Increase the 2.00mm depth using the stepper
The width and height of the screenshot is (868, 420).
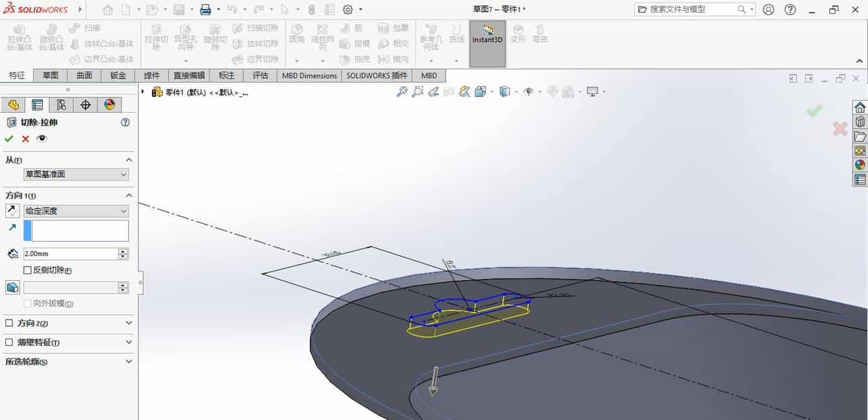pyautogui.click(x=123, y=250)
